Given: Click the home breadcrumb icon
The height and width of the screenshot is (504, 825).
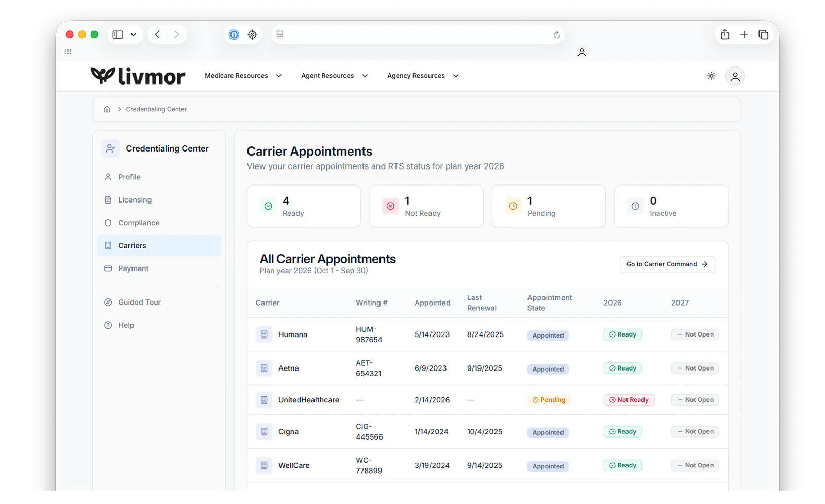Looking at the screenshot, I should pos(107,109).
